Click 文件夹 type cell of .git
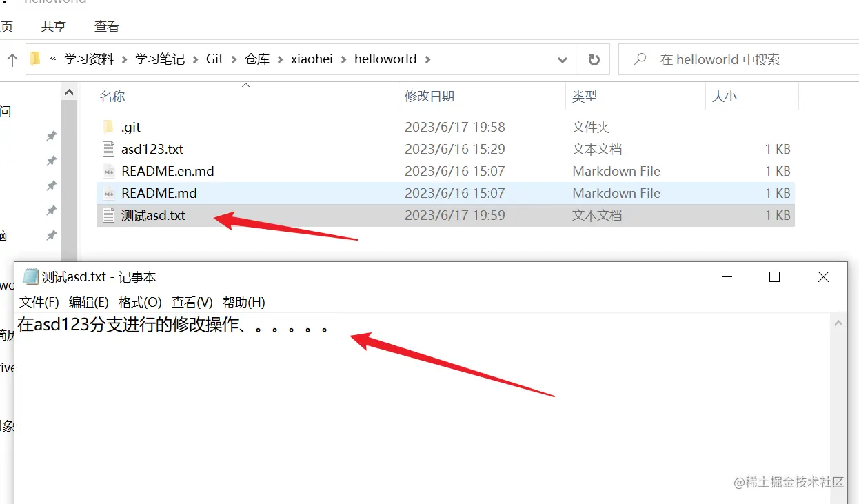This screenshot has width=859, height=504. 591,127
